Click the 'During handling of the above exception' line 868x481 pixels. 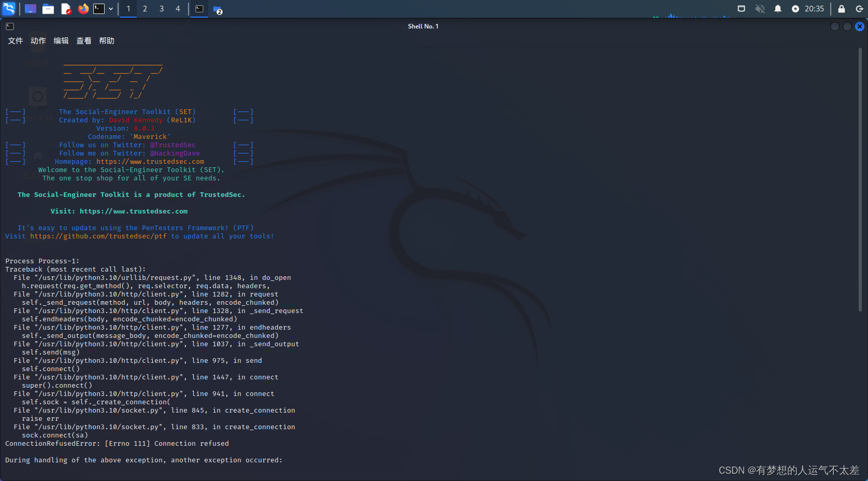(x=144, y=460)
